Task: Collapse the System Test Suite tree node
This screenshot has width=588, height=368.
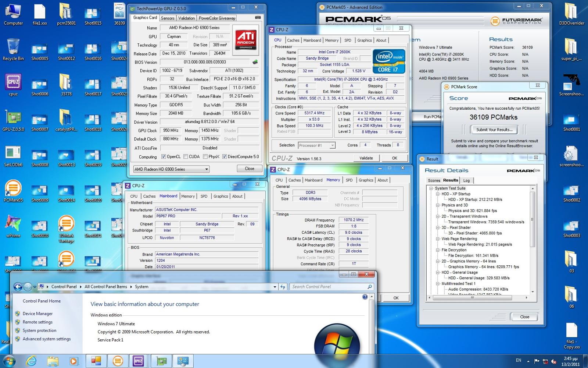Action: click(x=431, y=188)
